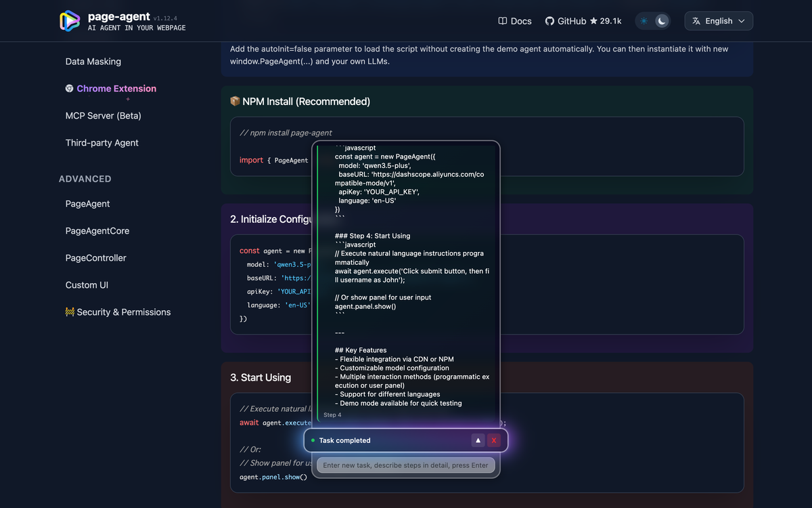The height and width of the screenshot is (508, 812).
Task: Open Data Masking sidebar page
Action: tap(93, 62)
